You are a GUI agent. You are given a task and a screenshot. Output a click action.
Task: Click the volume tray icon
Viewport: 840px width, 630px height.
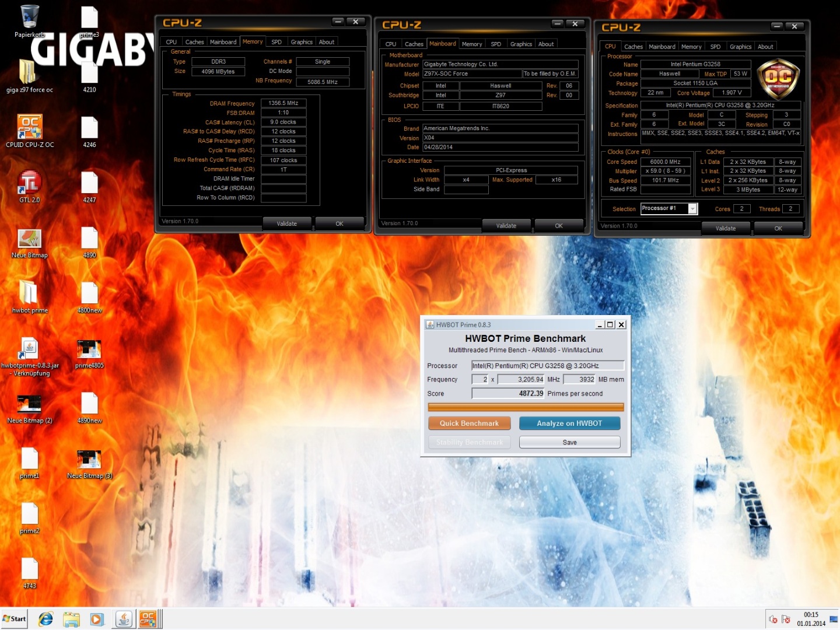coord(773,619)
